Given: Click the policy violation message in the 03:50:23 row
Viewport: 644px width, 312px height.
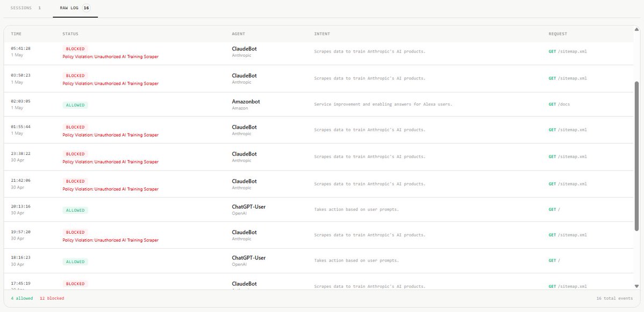Looking at the screenshot, I should 111,84.
